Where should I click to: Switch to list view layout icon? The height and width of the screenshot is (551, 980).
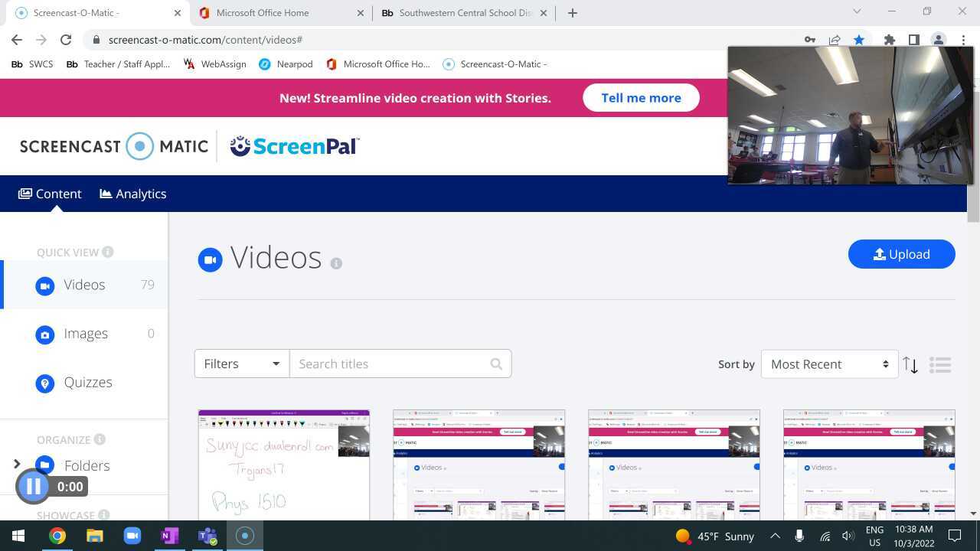tap(940, 365)
